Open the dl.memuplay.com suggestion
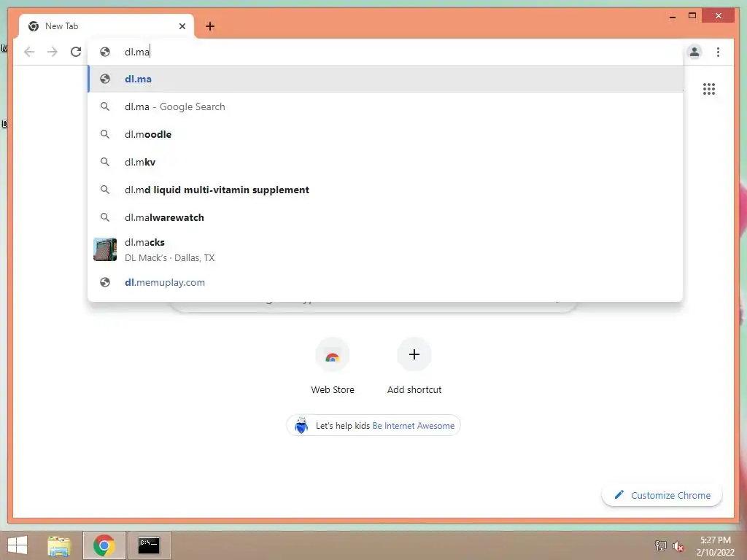 pos(385,282)
